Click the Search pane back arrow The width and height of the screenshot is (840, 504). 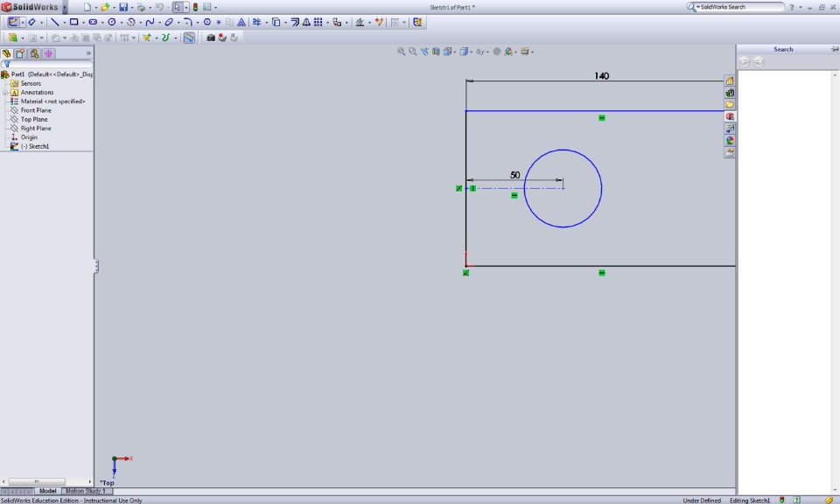tap(744, 61)
